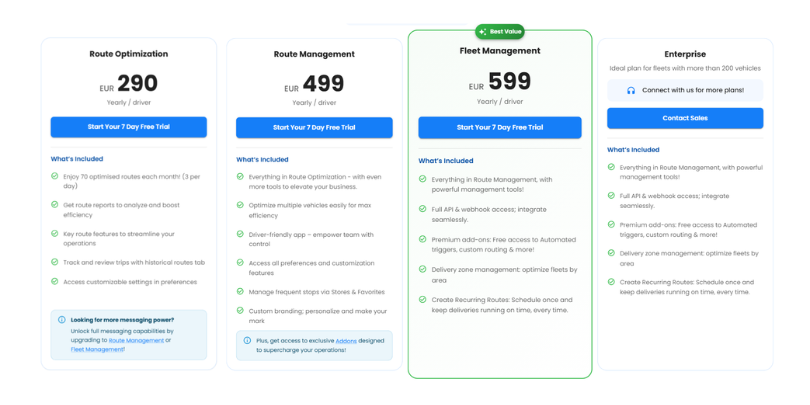Click checkmark beside 'Get route reports' feature
The width and height of the screenshot is (810, 405).
click(x=55, y=204)
